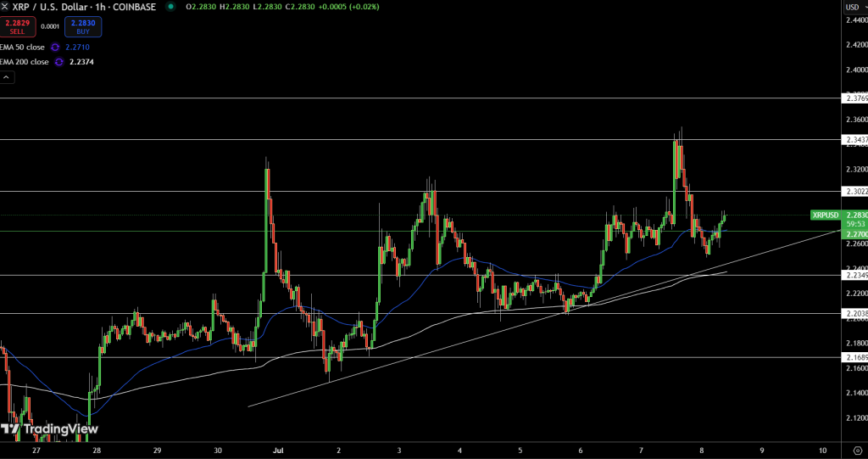
Task: Click the 2.3600 price axis tick
Action: 856,120
